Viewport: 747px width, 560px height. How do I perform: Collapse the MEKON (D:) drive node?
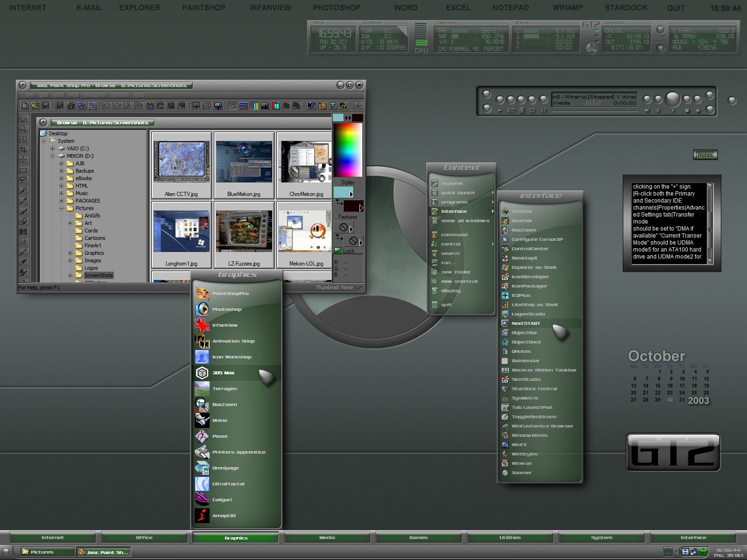click(52, 156)
